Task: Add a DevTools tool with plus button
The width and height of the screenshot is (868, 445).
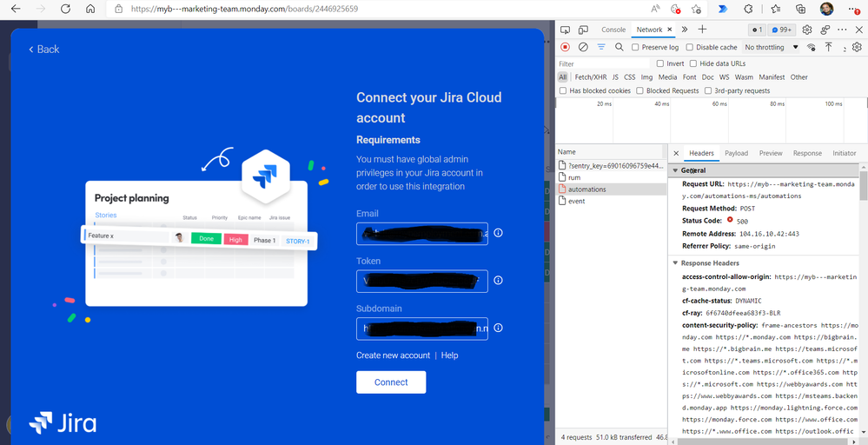Action: 703,30
